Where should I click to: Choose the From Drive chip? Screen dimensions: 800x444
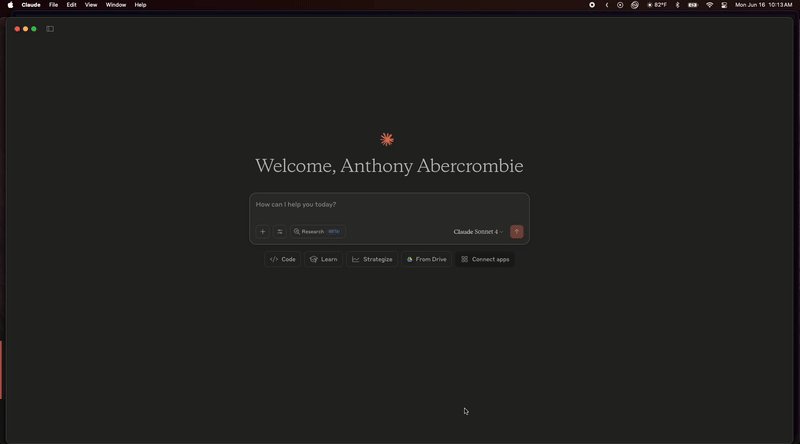point(427,259)
